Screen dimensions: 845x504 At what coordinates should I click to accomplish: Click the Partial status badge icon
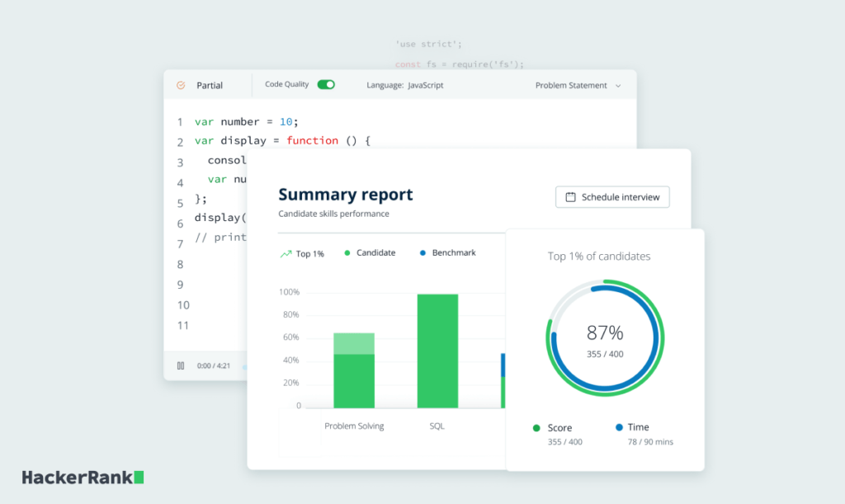pos(181,84)
